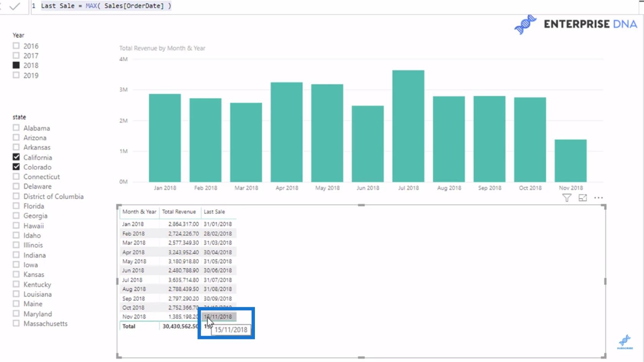Screen dimensions: 644x362
Task: Tick the Alabama state checkbox
Action: (x=16, y=128)
